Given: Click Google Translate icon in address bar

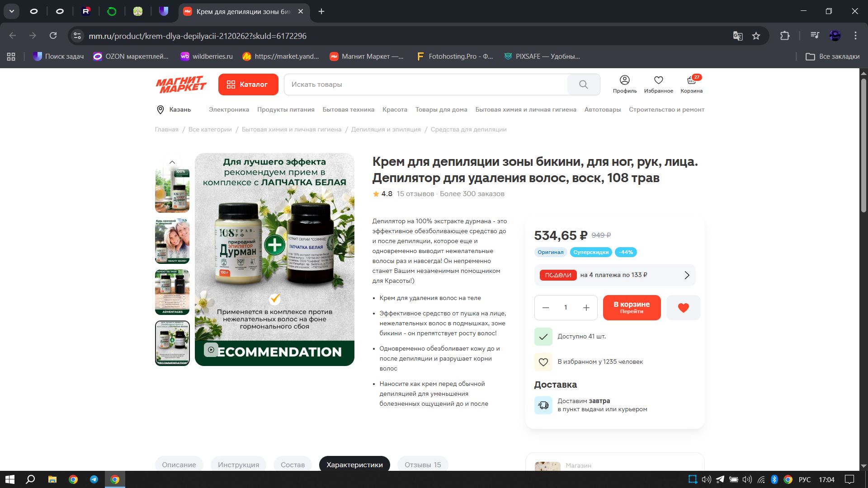Looking at the screenshot, I should pos(738,36).
